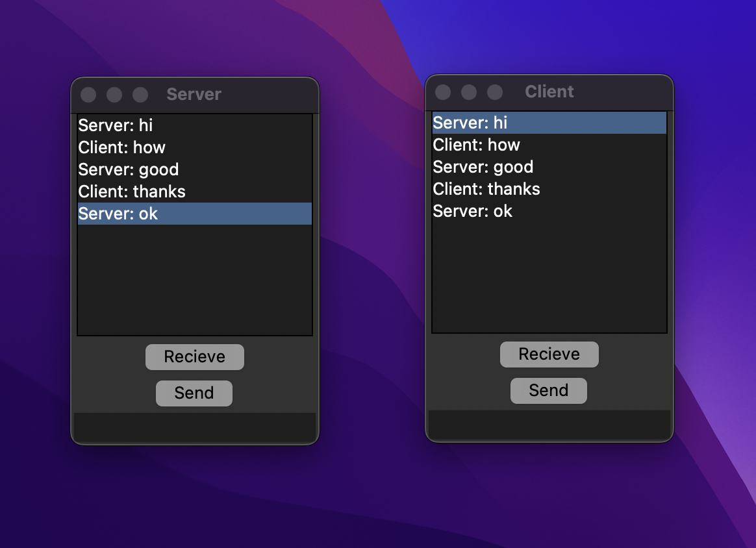Click the Server window title bar text

pyautogui.click(x=194, y=94)
